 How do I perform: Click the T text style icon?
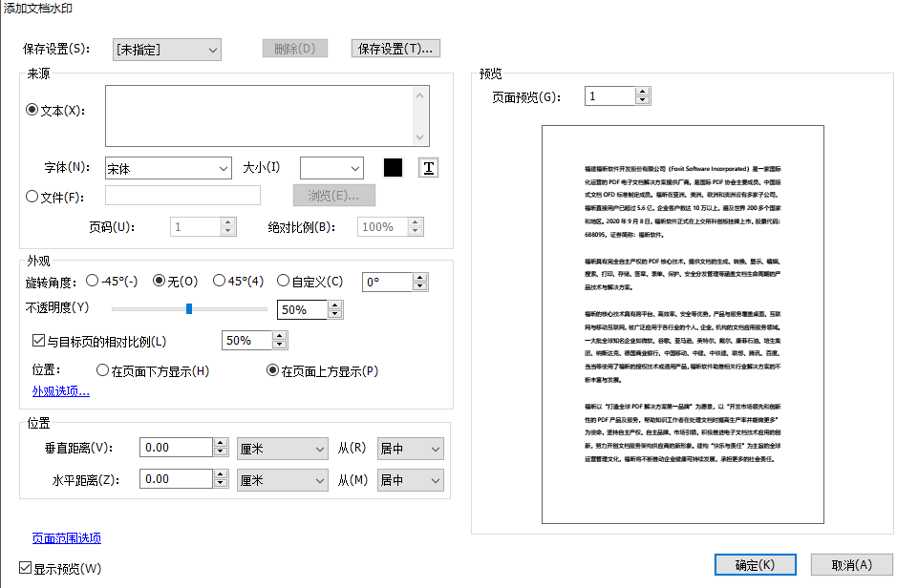pos(428,167)
